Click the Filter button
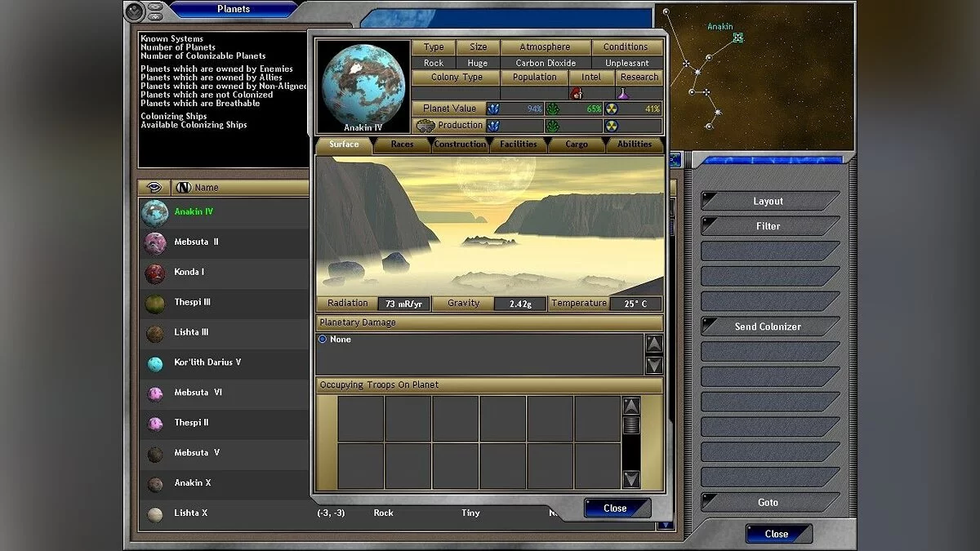The image size is (980, 551). [x=768, y=226]
